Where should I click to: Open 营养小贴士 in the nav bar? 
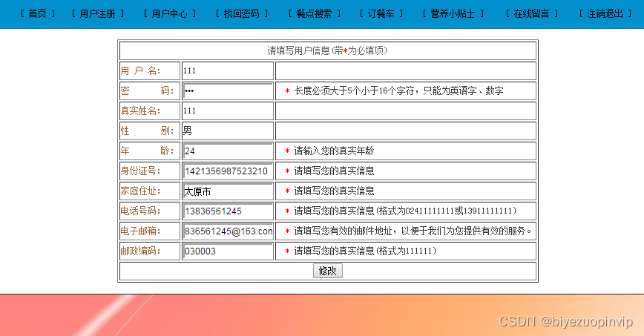[x=453, y=13]
